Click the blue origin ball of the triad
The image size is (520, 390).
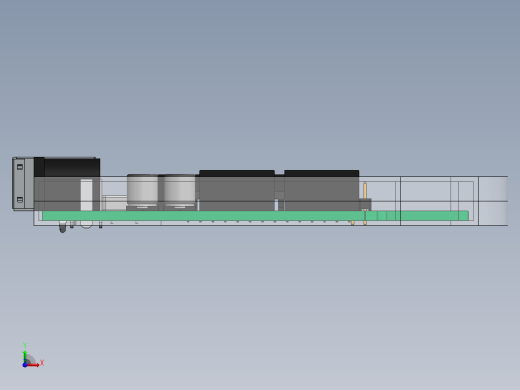pyautogui.click(x=25, y=365)
